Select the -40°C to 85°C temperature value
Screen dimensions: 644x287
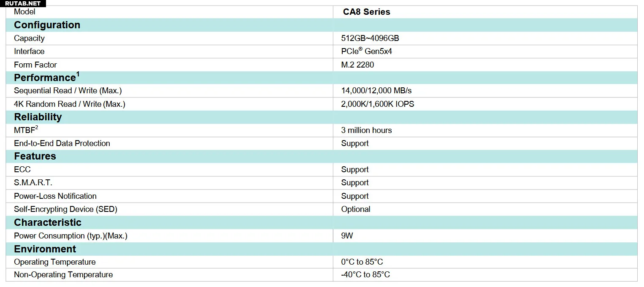[365, 275]
